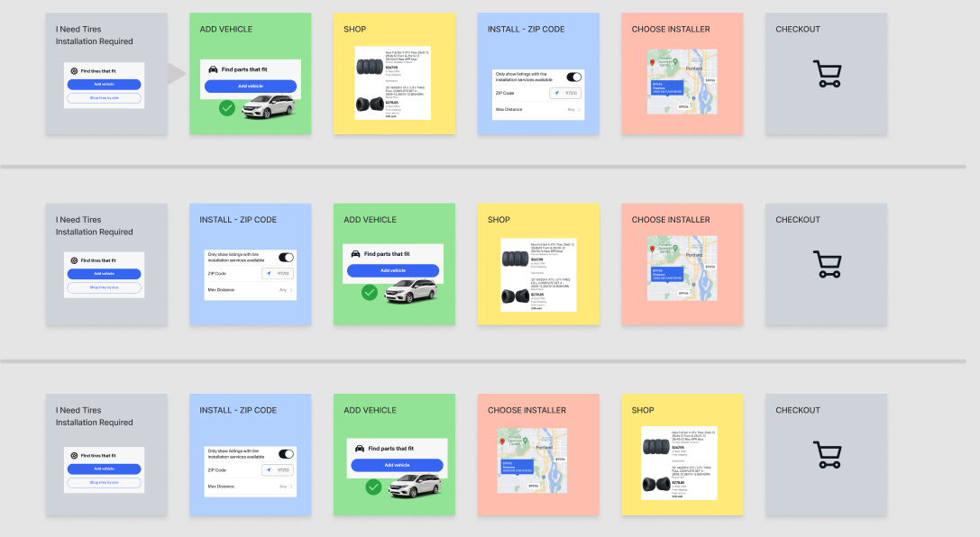This screenshot has width=980, height=537.
Task: Click 'Shop tires by size' button in middle row
Action: pyautogui.click(x=105, y=287)
